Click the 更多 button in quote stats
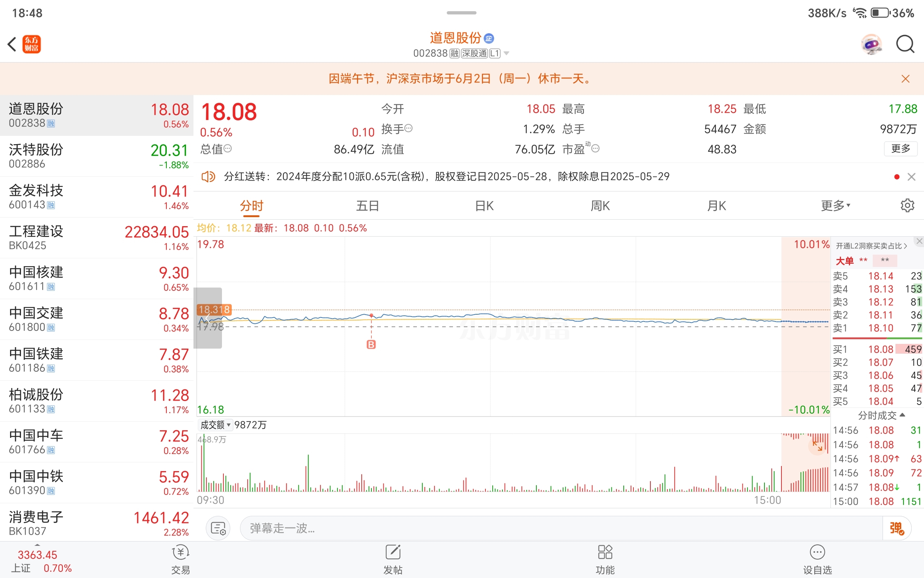 pyautogui.click(x=901, y=148)
